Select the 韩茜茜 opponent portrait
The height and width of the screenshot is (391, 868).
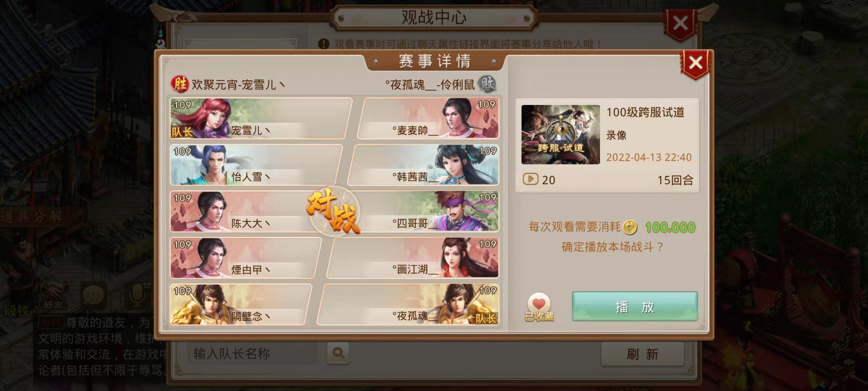click(x=467, y=165)
